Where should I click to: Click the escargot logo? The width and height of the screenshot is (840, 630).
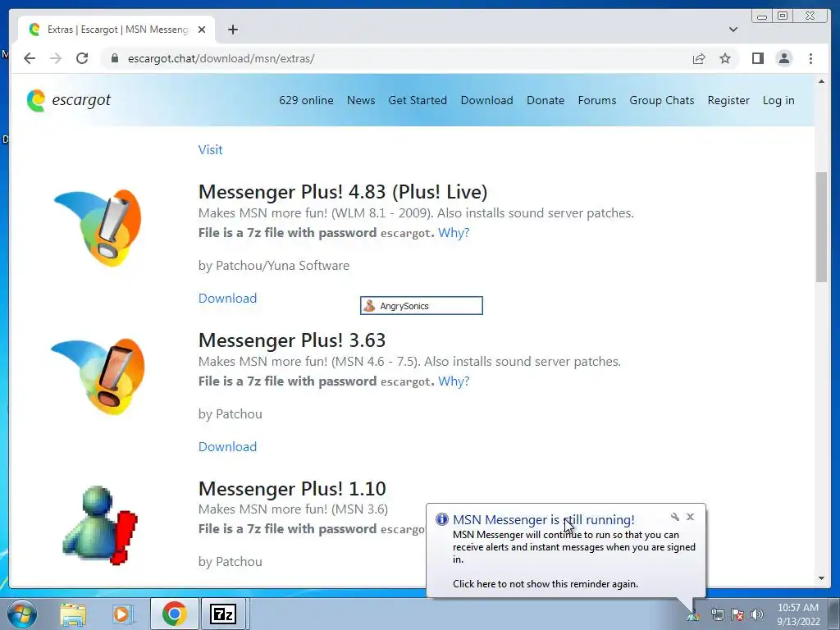(x=69, y=100)
